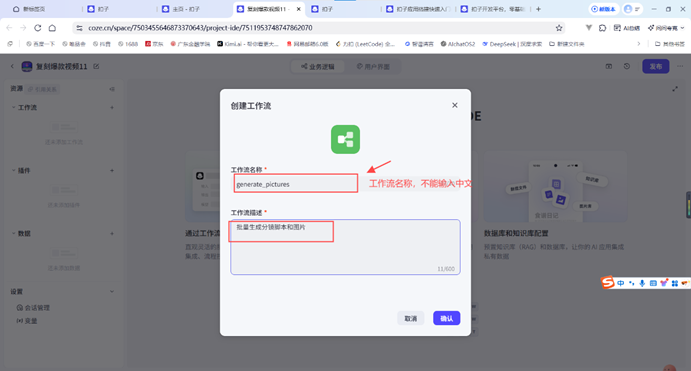Open the 1688 bookmark

coord(128,44)
